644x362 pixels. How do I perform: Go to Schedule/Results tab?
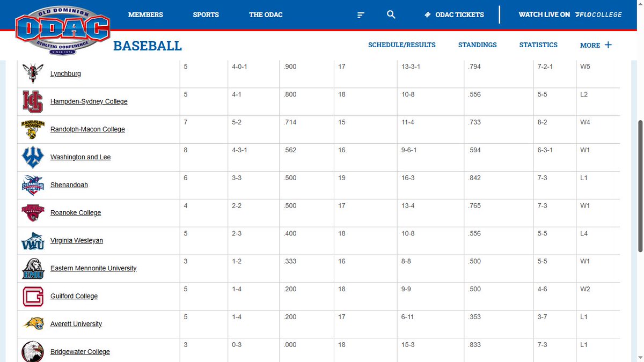pos(402,45)
